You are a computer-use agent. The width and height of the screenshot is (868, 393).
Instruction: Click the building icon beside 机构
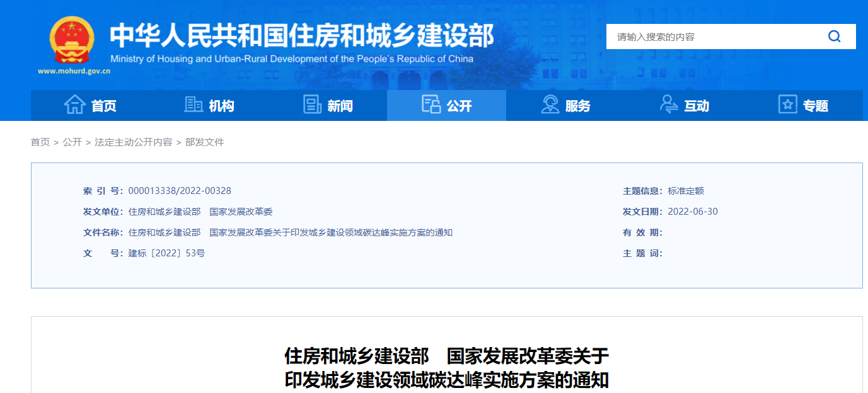point(193,105)
